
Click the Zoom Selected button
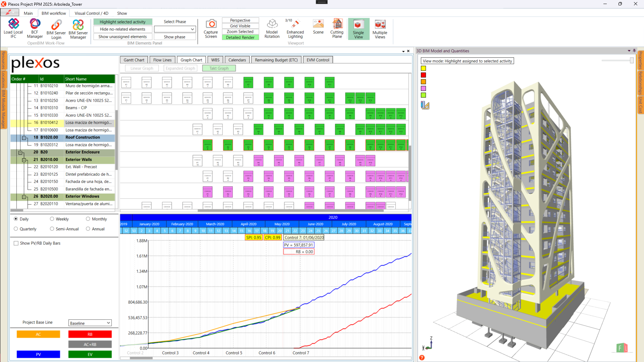(240, 32)
